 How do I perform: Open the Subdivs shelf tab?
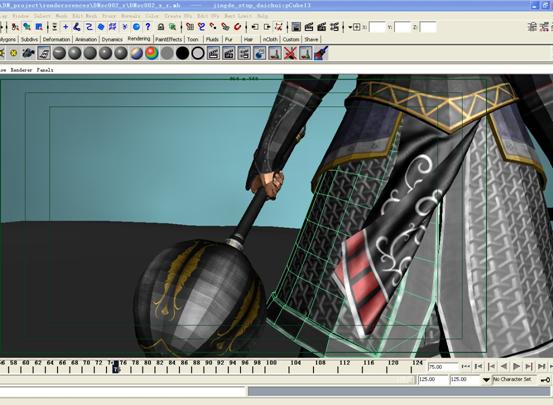[x=29, y=40]
